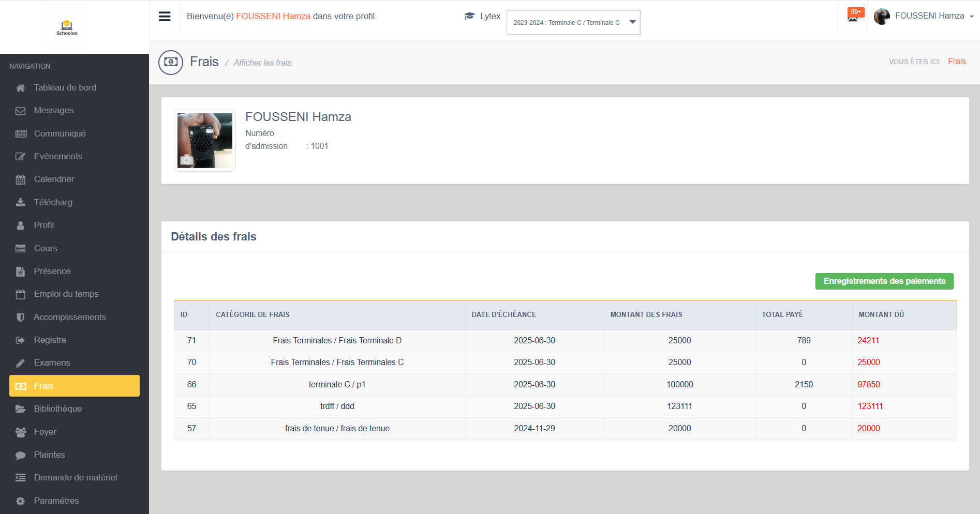The width and height of the screenshot is (980, 514).
Task: Open the Examens sidebar menu item
Action: coord(52,363)
